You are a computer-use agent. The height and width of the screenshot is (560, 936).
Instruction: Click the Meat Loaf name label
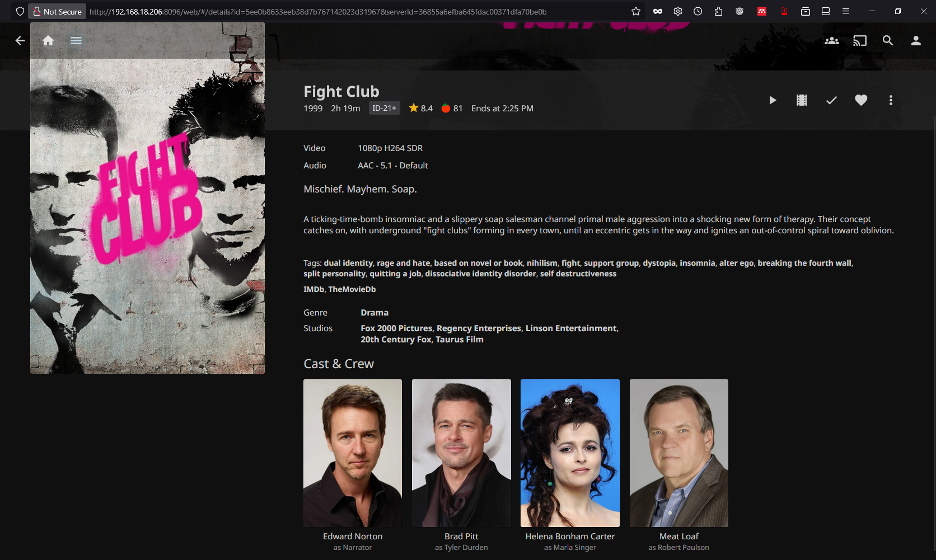pos(679,537)
